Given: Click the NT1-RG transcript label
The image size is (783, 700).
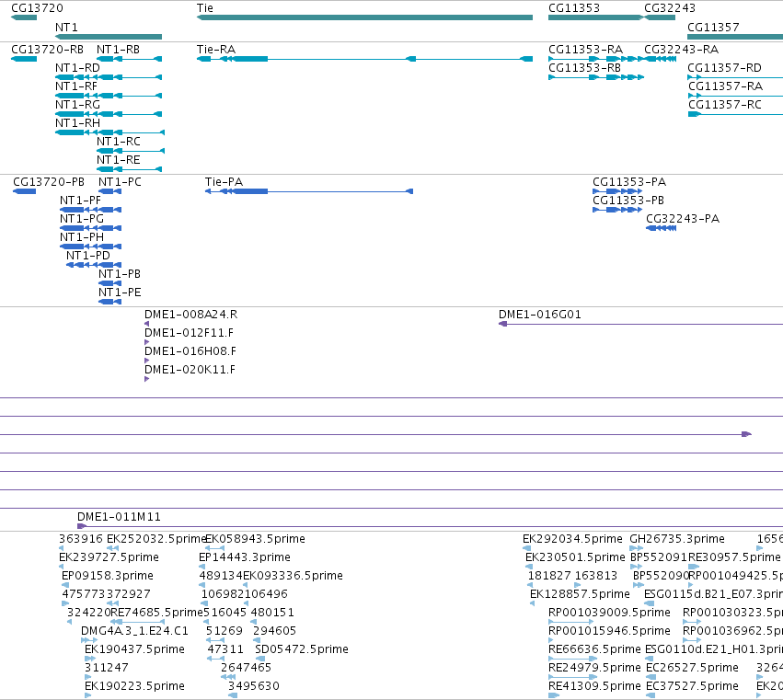Looking at the screenshot, I should tap(77, 105).
